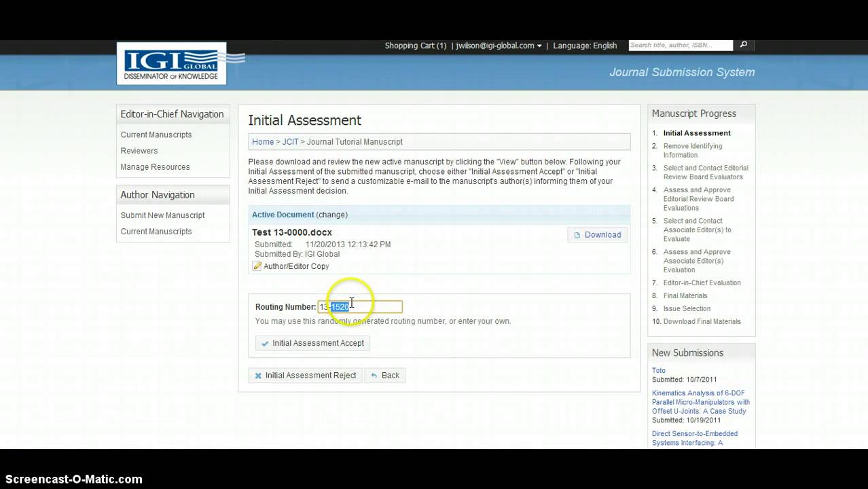Open the Reviewers navigation link
This screenshot has width=868, height=489.
pyautogui.click(x=139, y=151)
